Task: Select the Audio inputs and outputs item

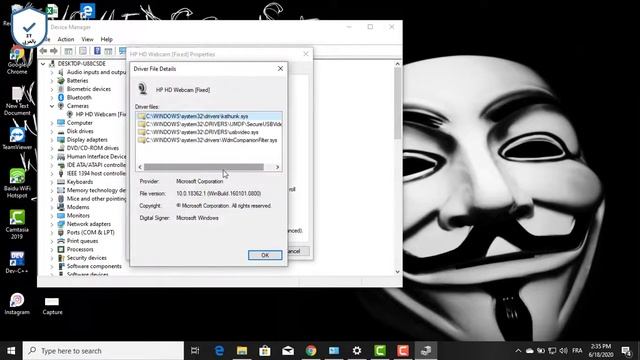Action: pos(96,72)
